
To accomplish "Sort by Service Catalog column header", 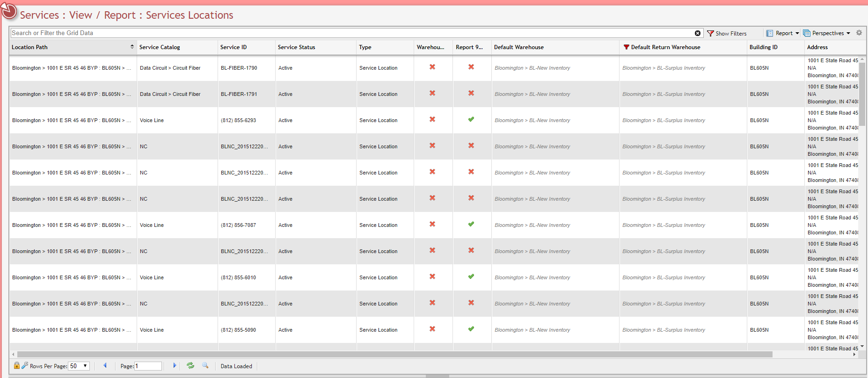I will coord(160,47).
